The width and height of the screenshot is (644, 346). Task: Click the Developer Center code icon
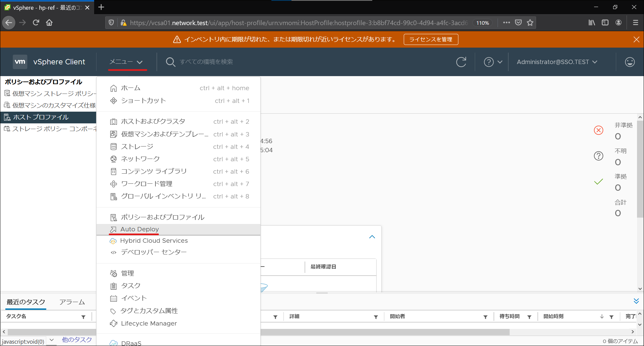(x=114, y=252)
